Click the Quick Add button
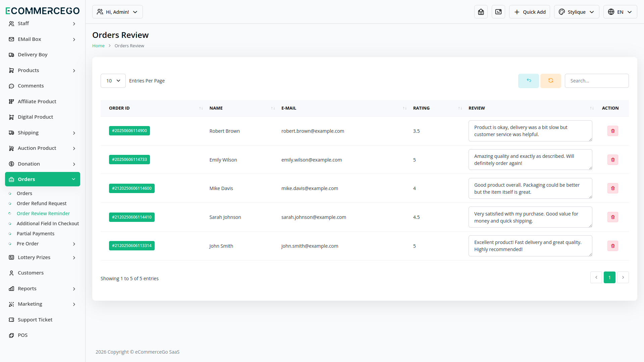Image resolution: width=644 pixels, height=362 pixels. [x=529, y=12]
